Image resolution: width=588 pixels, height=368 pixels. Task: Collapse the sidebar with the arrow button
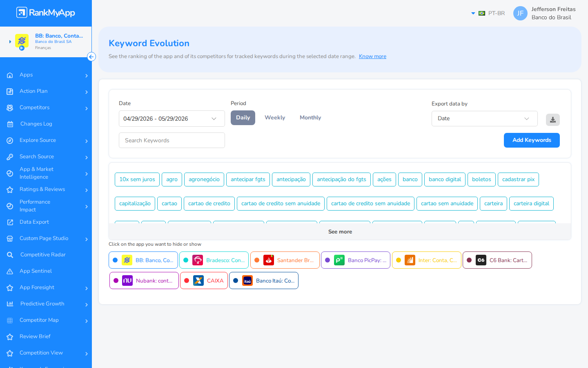point(91,57)
